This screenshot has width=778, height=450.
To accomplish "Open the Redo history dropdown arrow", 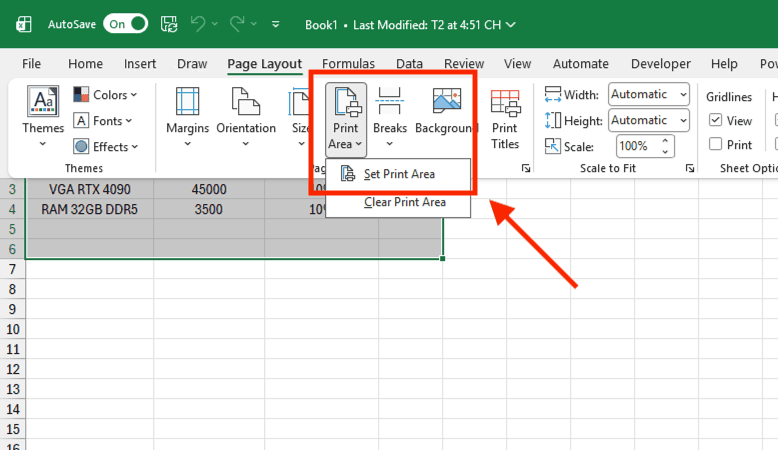I will point(254,24).
